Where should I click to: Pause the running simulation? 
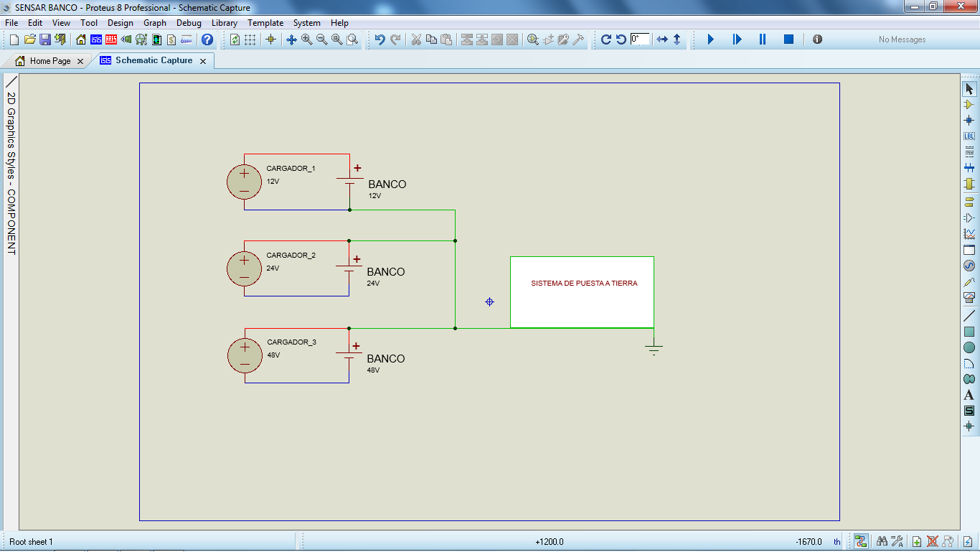click(x=763, y=39)
